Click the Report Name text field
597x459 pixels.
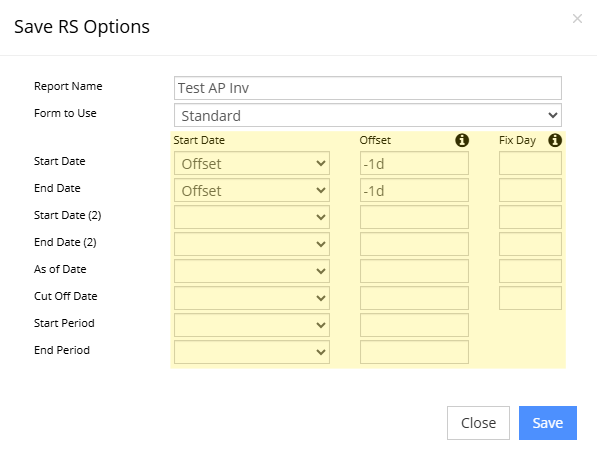[368, 88]
